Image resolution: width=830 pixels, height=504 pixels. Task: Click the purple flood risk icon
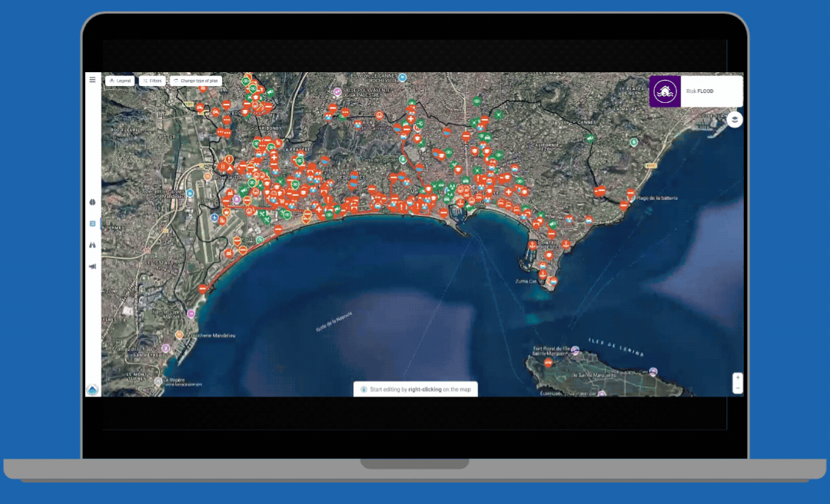pos(665,91)
